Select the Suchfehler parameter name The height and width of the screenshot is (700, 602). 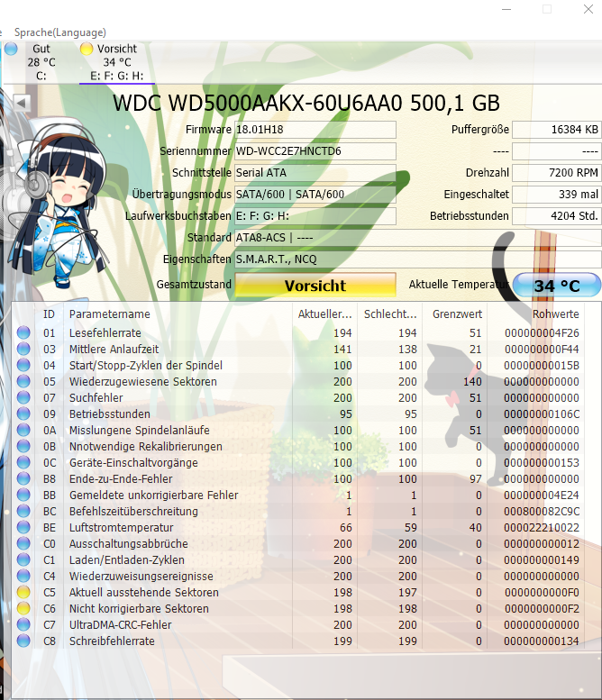pyautogui.click(x=96, y=398)
